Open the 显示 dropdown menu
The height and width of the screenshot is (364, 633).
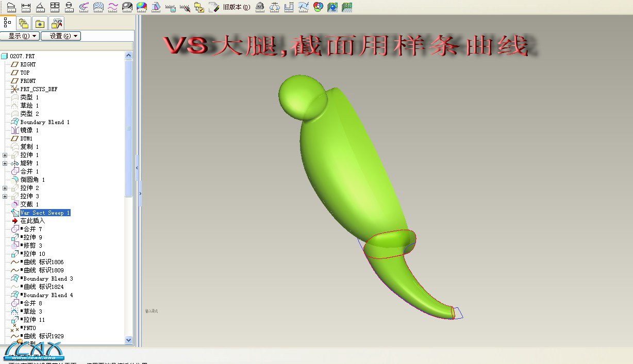click(x=20, y=36)
